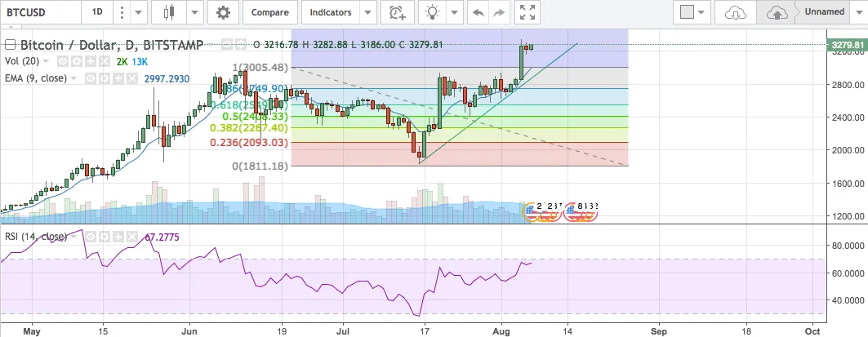Expand the lightbulb ideas dropdown arrow

point(455,12)
